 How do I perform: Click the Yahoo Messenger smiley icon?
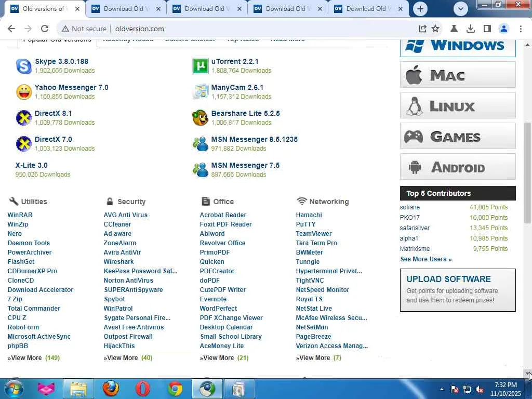pos(24,92)
